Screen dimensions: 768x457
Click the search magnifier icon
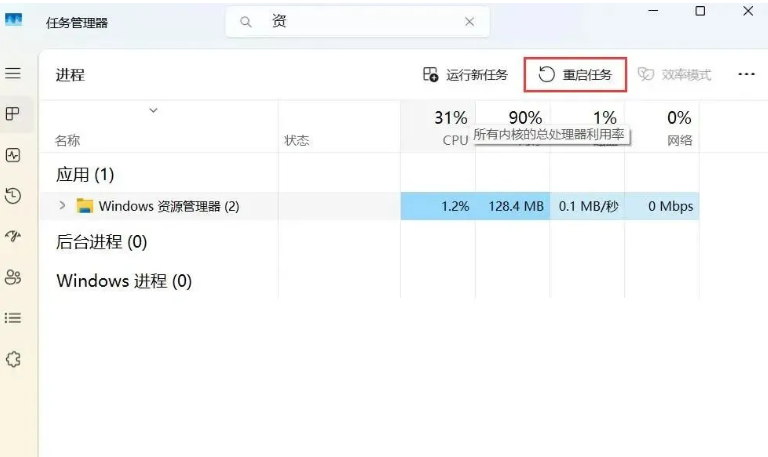246,22
